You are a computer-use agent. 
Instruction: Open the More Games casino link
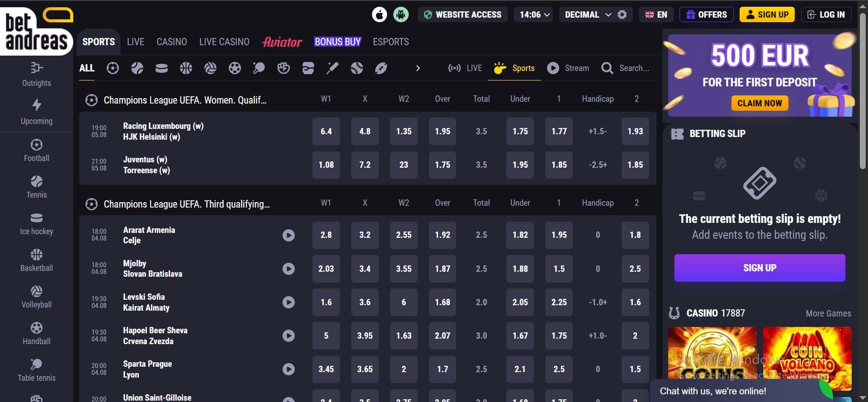(x=828, y=313)
